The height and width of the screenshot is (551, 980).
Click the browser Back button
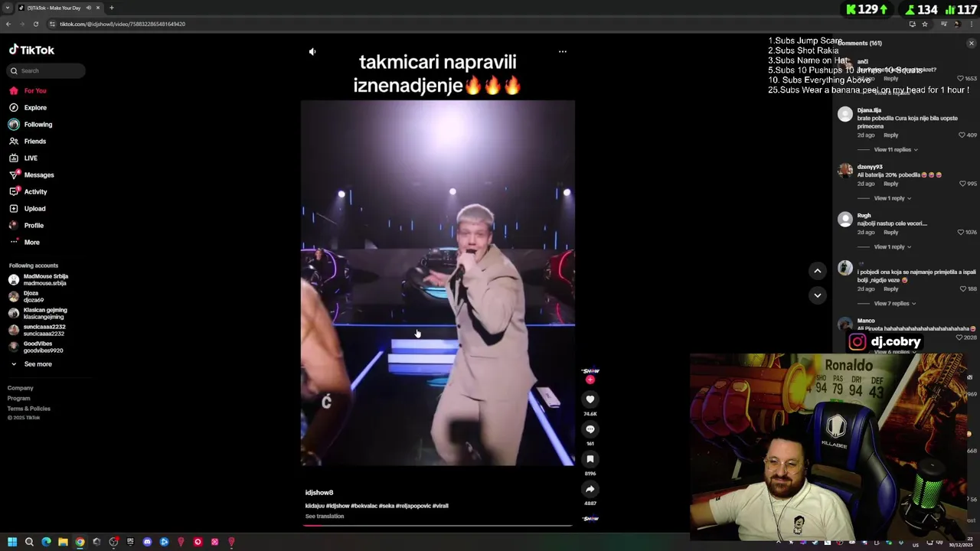pyautogui.click(x=8, y=24)
